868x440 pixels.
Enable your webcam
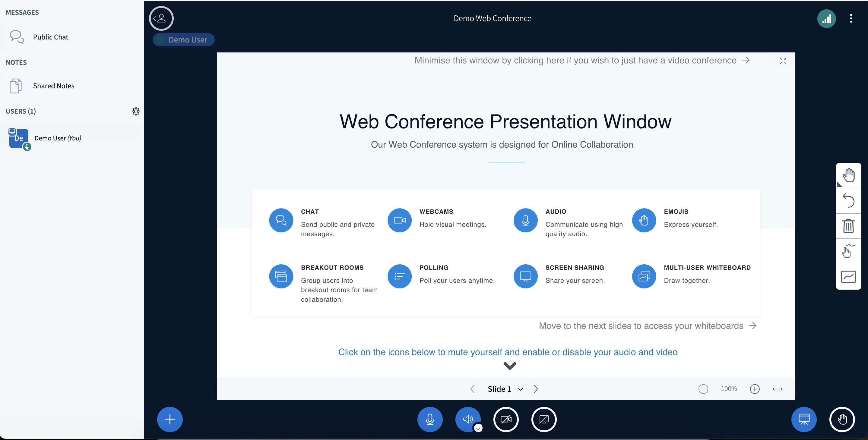(506, 420)
